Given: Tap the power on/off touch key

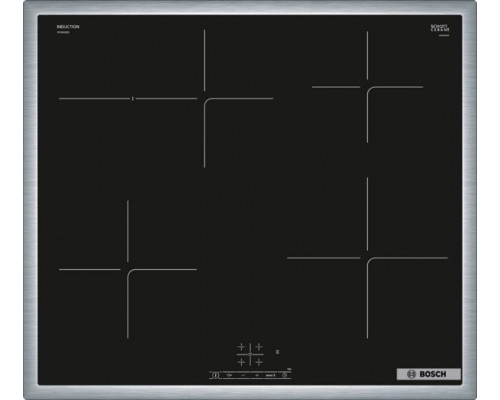Looking at the screenshot, I should 216,375.
